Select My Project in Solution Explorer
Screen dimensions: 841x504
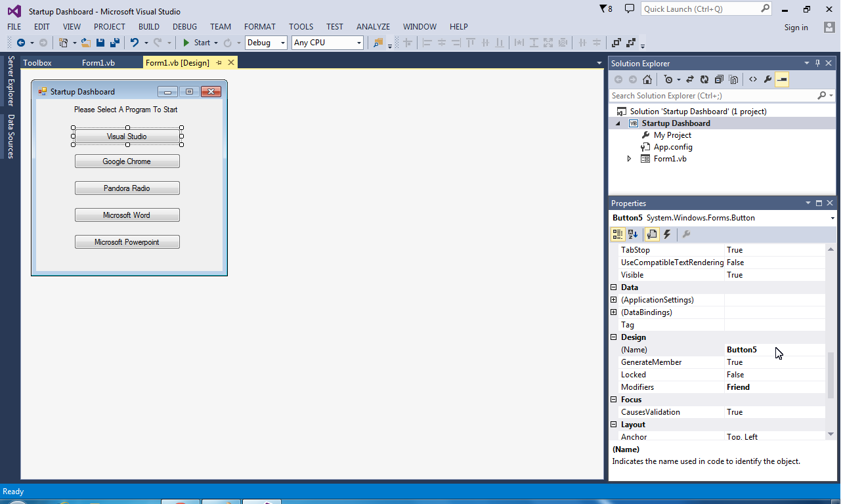coord(672,135)
